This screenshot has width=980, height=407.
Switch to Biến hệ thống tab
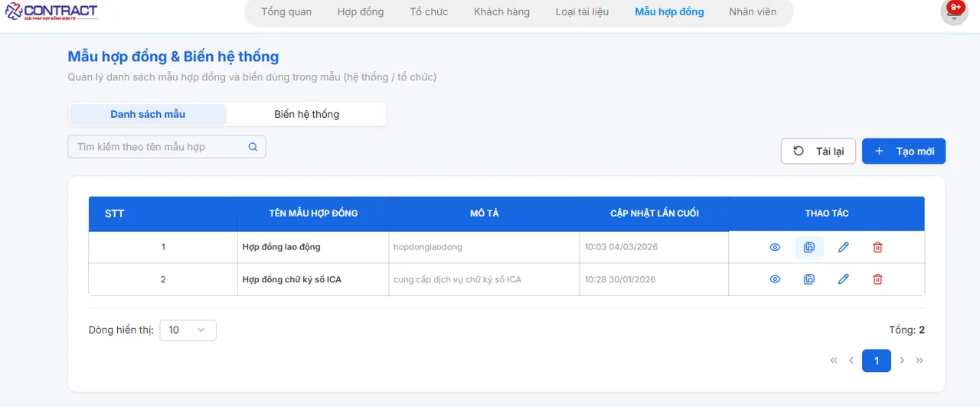306,114
